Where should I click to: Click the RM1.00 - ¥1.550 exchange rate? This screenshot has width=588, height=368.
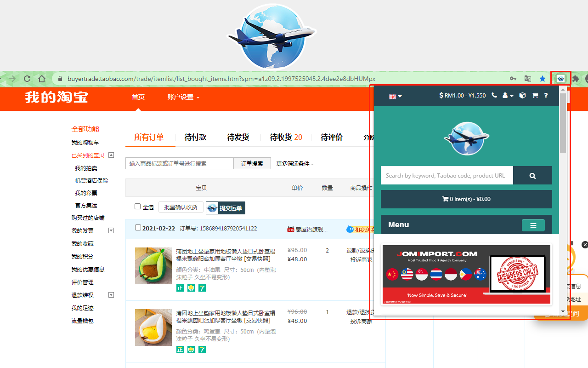(x=463, y=96)
